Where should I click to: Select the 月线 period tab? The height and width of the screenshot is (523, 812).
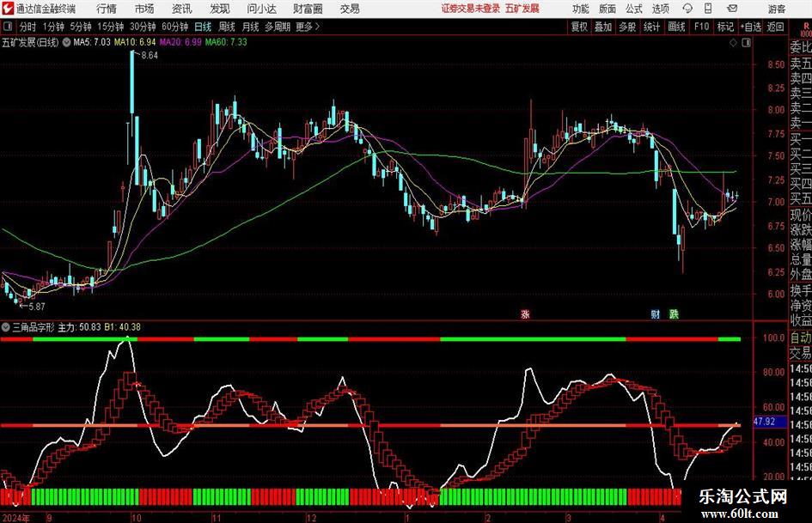[250, 27]
